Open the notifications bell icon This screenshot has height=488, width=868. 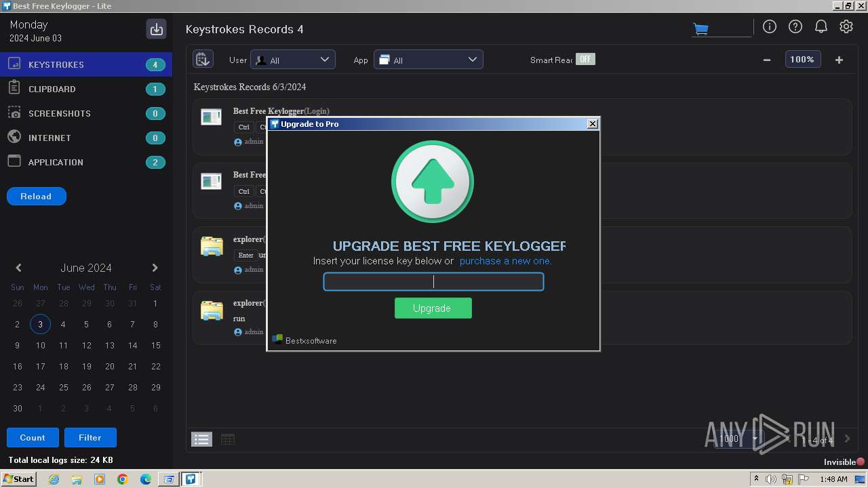(821, 26)
